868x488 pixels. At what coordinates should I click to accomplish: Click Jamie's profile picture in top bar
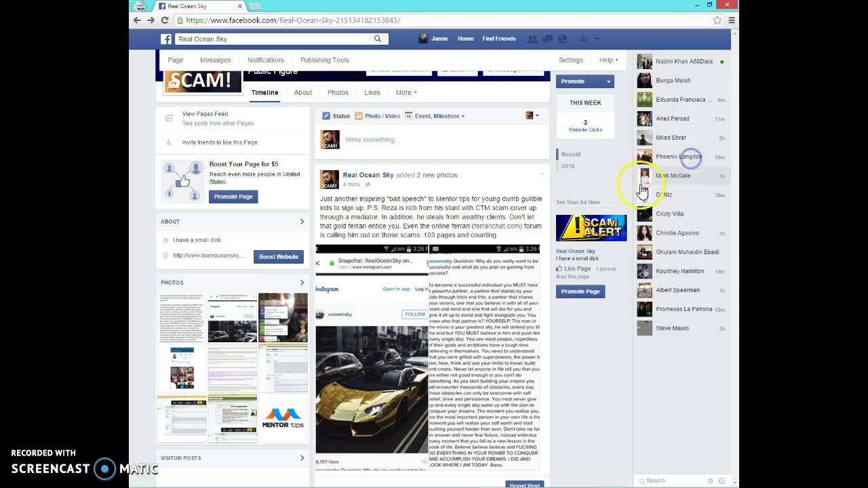click(423, 39)
